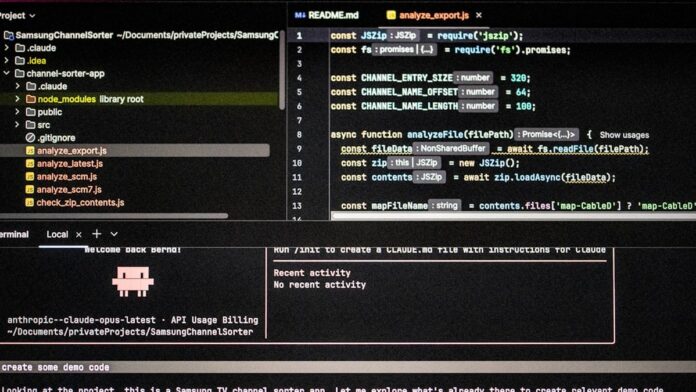Click the channel-sorter-app folder icon
Screen dimensions: 696x392
[20, 73]
